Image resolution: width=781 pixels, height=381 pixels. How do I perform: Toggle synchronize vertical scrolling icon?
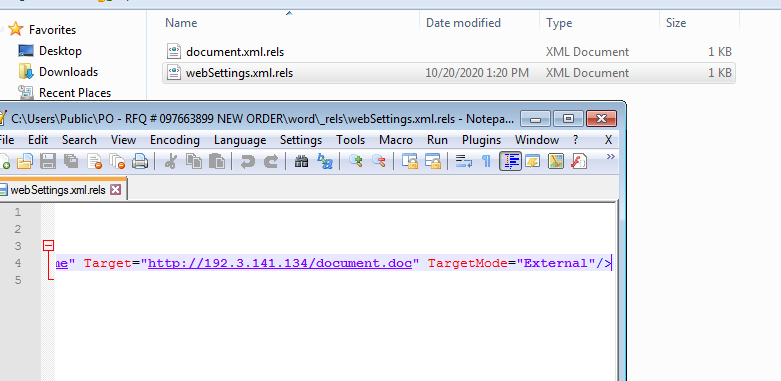click(409, 161)
